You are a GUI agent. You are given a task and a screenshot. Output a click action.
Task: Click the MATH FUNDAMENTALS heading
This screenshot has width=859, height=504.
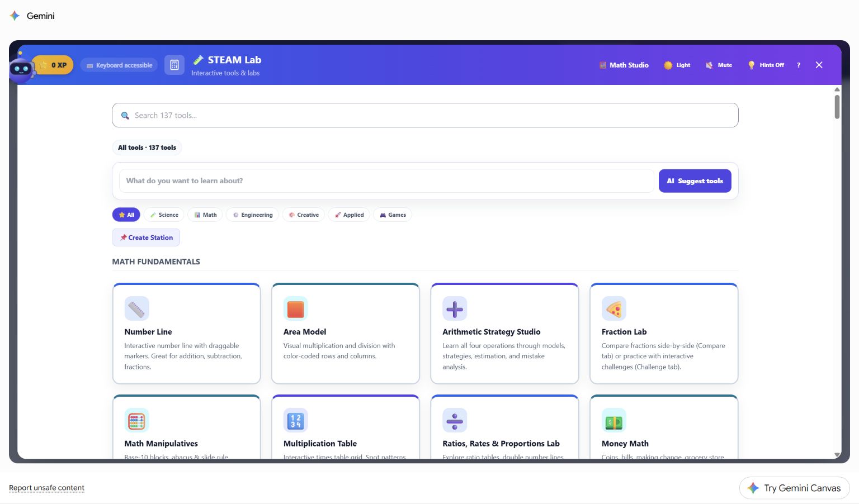click(156, 261)
